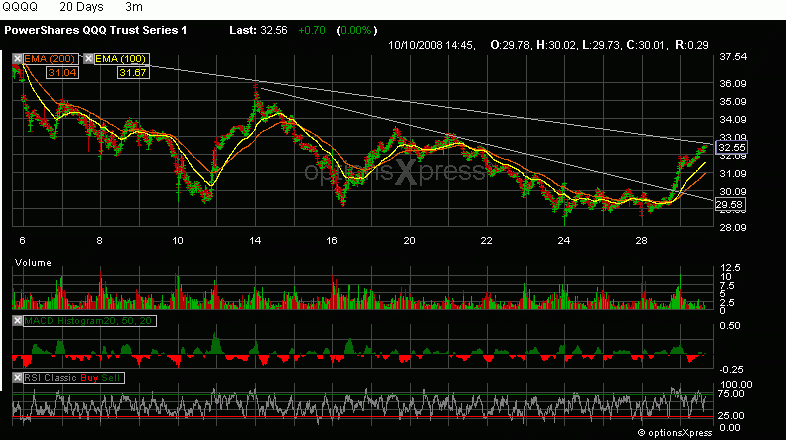Click date label 20 on the time axis
Viewport: 786px width, 440px height.
coord(410,241)
